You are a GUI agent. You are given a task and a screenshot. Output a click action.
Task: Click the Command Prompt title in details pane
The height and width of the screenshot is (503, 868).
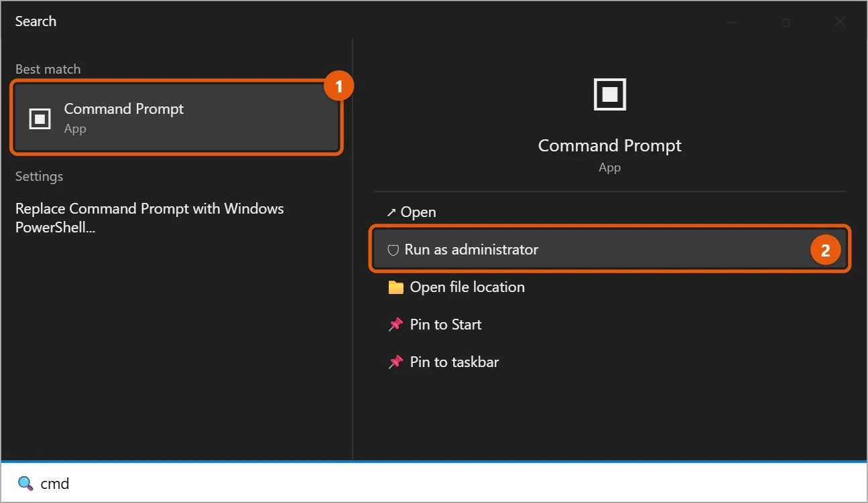(x=610, y=145)
